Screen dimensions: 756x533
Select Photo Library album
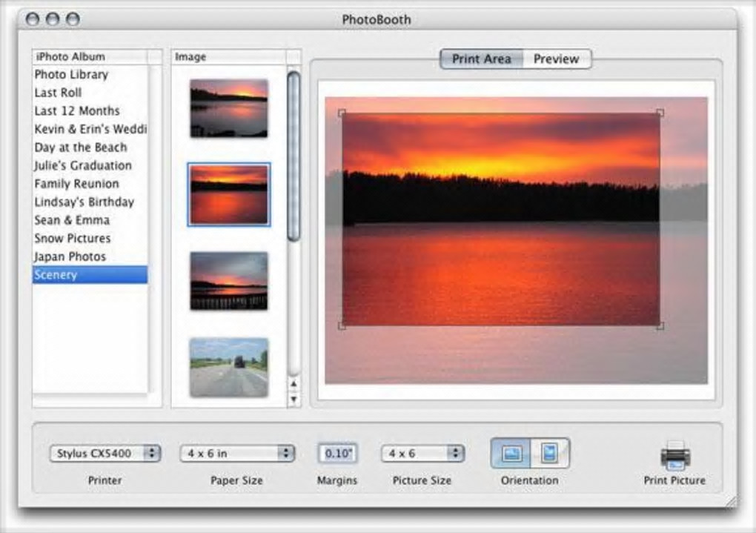[90, 74]
